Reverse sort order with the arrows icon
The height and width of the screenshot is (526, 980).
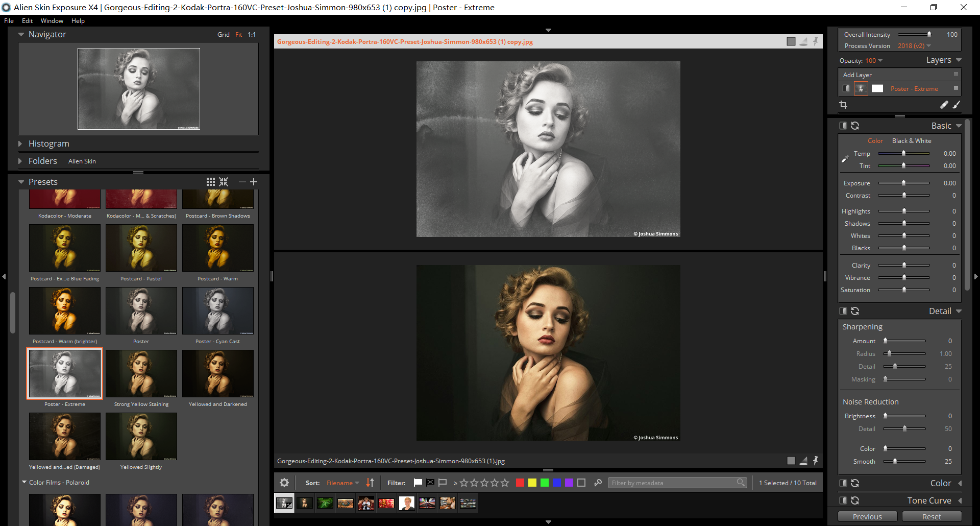click(370, 483)
